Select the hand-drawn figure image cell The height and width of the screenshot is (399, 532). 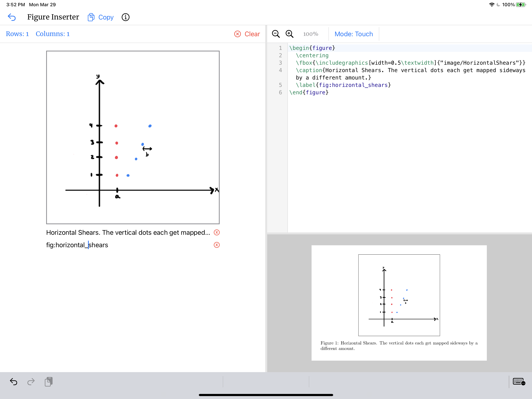point(133,137)
